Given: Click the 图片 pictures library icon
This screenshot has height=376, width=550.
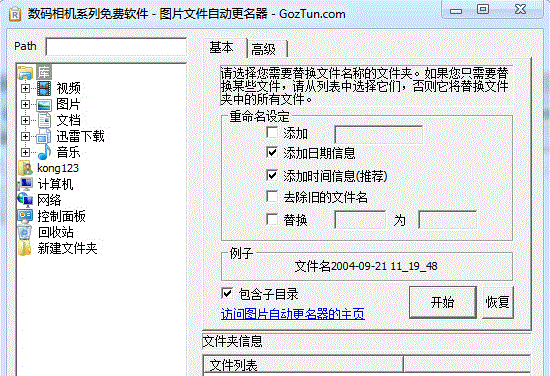Looking at the screenshot, I should [44, 105].
